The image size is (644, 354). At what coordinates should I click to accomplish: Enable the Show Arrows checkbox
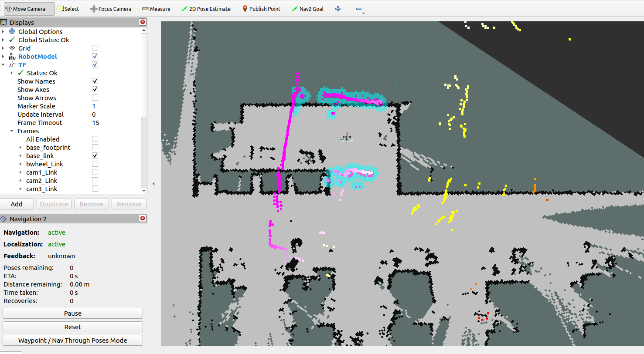[x=95, y=98]
